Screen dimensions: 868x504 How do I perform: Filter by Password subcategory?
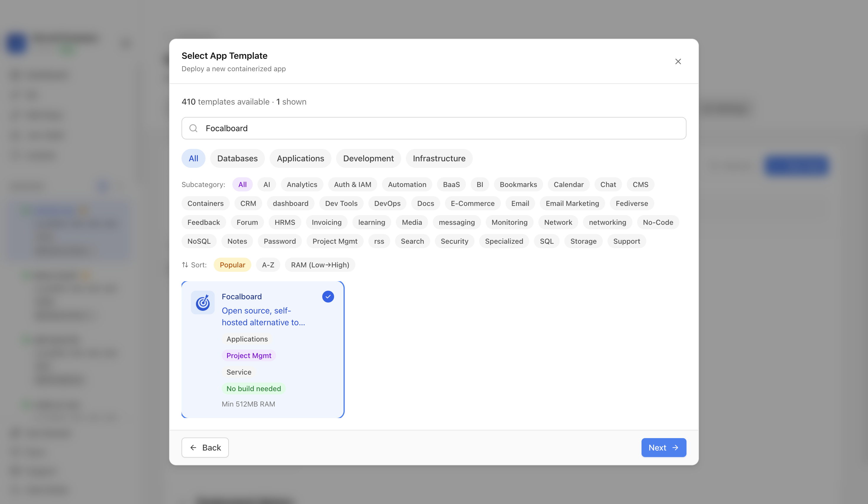[280, 241]
